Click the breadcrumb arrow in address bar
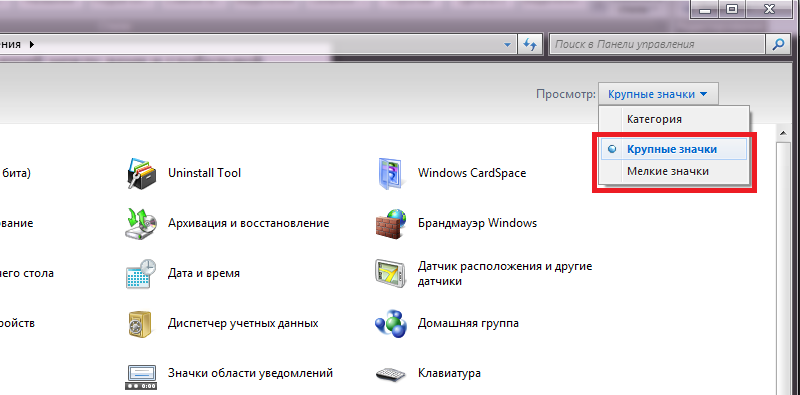This screenshot has height=395, width=800. pyautogui.click(x=32, y=44)
